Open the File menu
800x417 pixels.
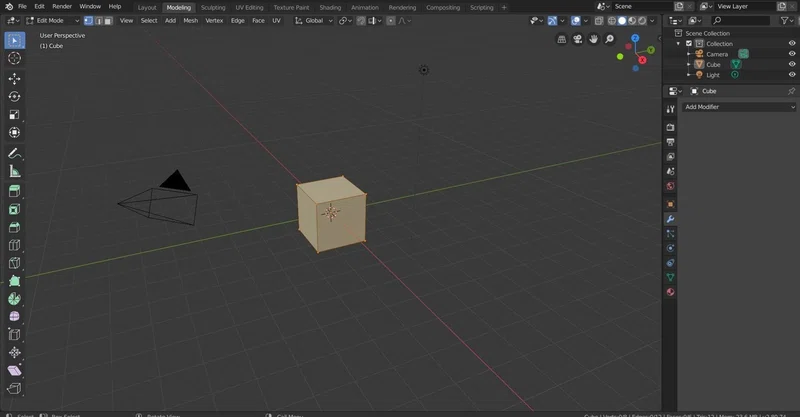(22, 7)
